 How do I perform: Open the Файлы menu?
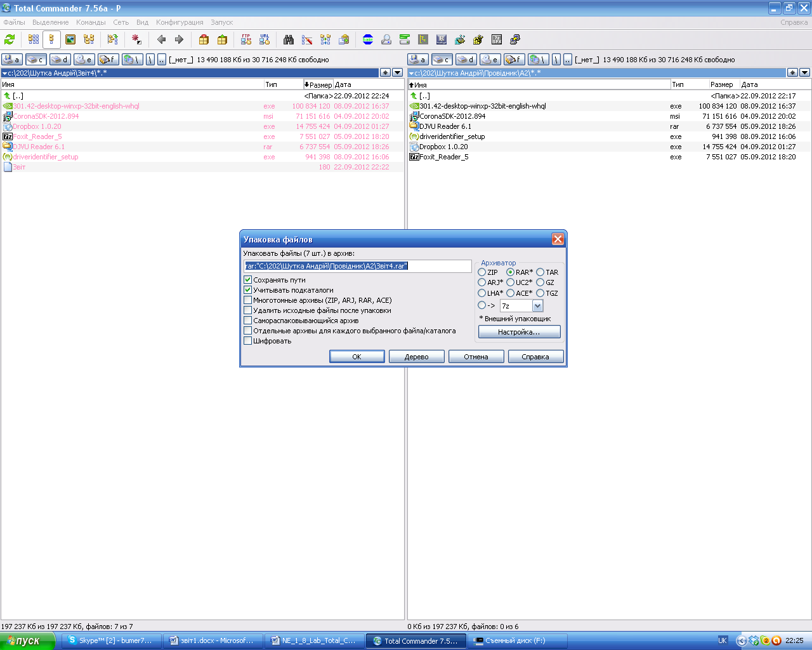pyautogui.click(x=14, y=22)
